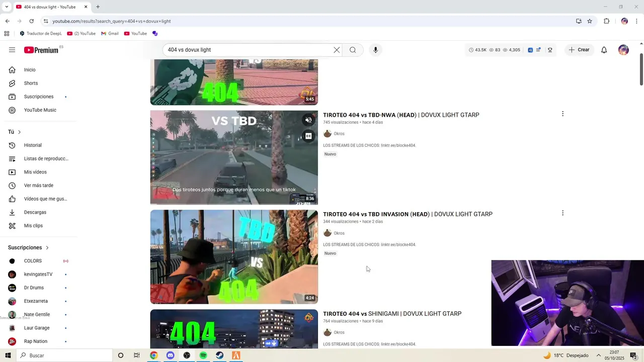Play the VS TBD video thumbnail
Image resolution: width=644 pixels, height=362 pixels.
234,157
